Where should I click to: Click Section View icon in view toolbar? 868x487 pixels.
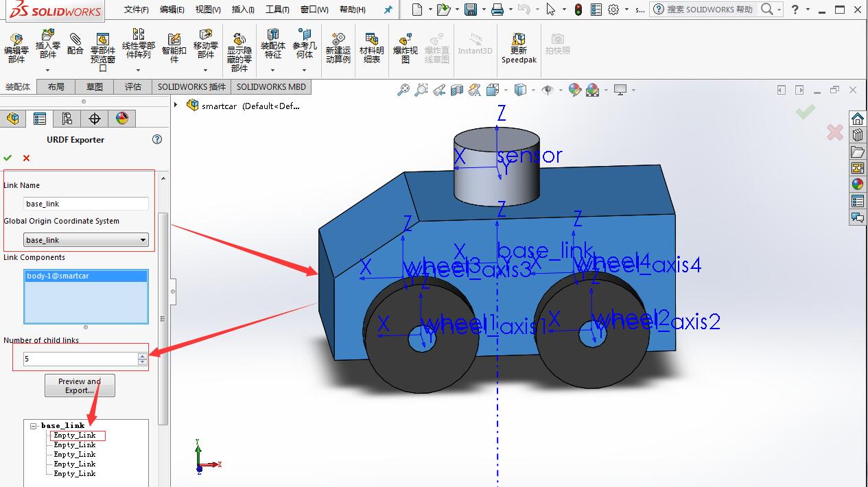click(457, 90)
